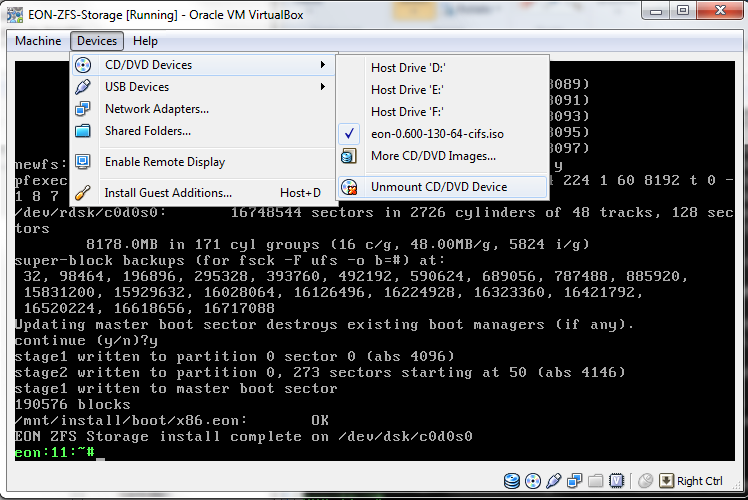Viewport: 748px width, 500px height.
Task: Click hard disk activity icon in status bar
Action: [x=512, y=481]
